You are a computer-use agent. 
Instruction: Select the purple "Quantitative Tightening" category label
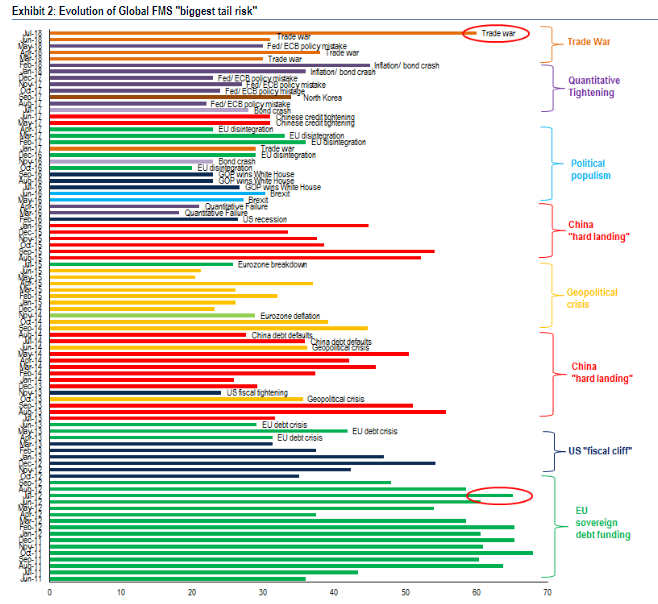(x=593, y=86)
